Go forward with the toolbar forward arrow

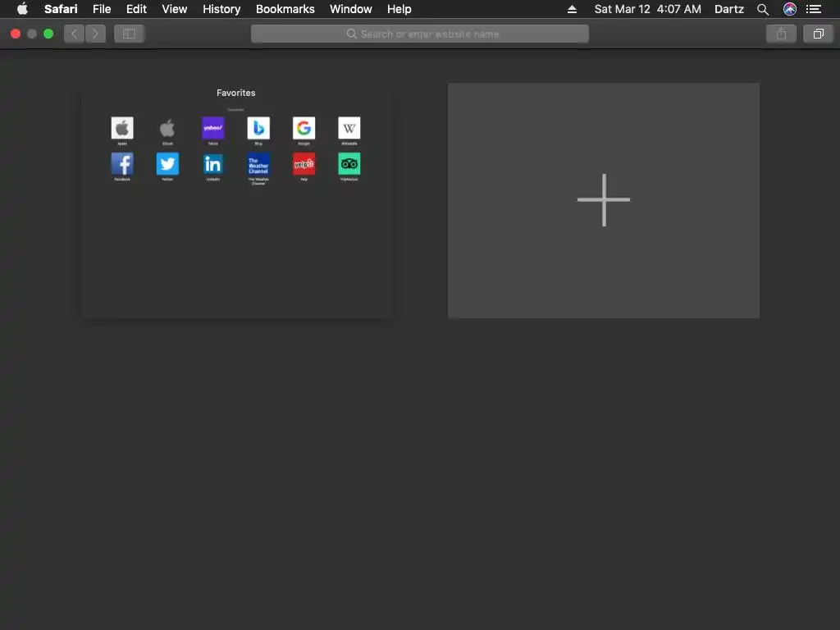click(x=95, y=34)
